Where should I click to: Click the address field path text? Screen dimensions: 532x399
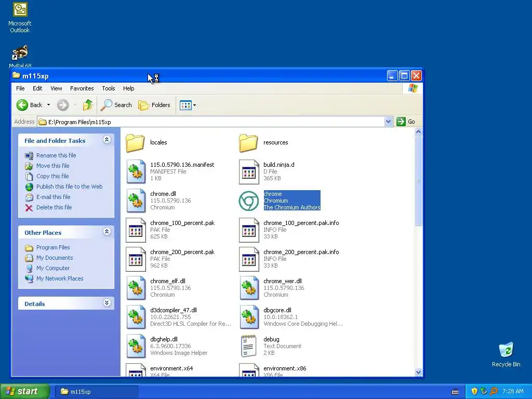point(79,122)
